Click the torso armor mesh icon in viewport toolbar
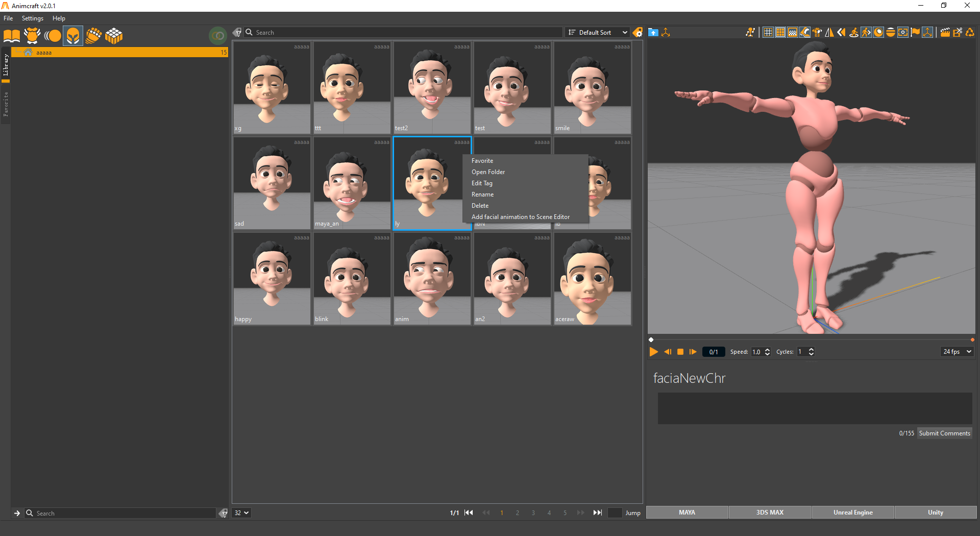980x536 pixels. tap(817, 32)
